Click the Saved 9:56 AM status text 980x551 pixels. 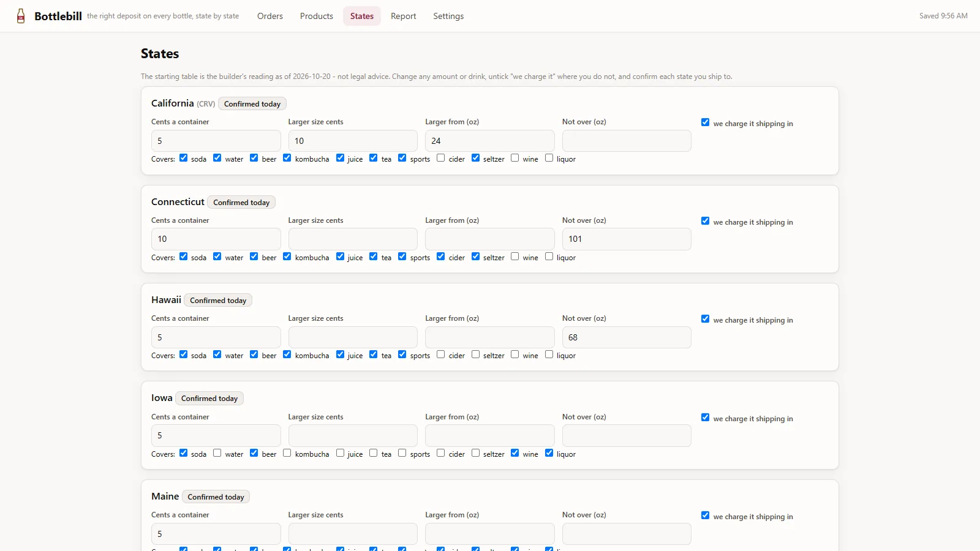click(943, 16)
